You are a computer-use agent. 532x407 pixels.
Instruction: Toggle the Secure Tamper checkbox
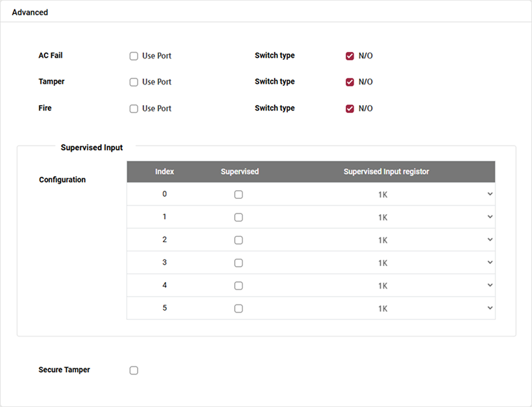point(134,370)
